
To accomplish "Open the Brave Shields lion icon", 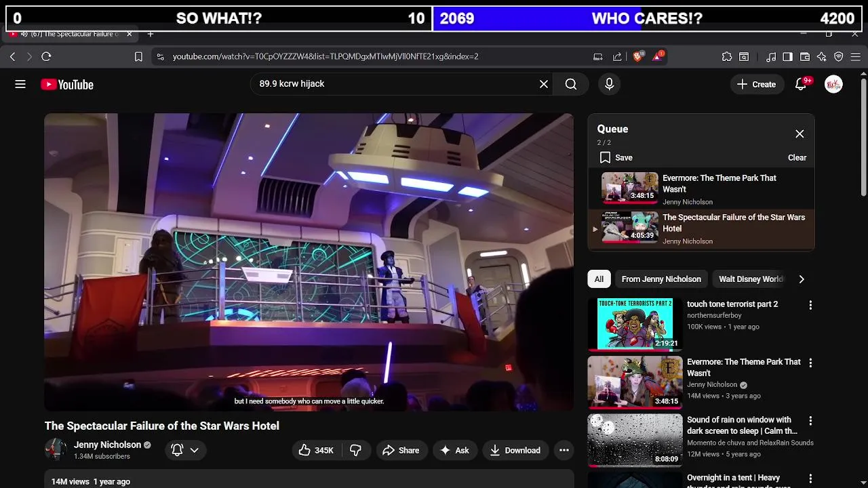I will click(x=637, y=56).
